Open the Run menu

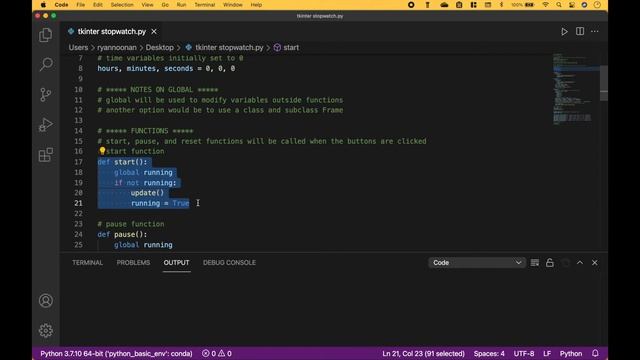(181, 5)
